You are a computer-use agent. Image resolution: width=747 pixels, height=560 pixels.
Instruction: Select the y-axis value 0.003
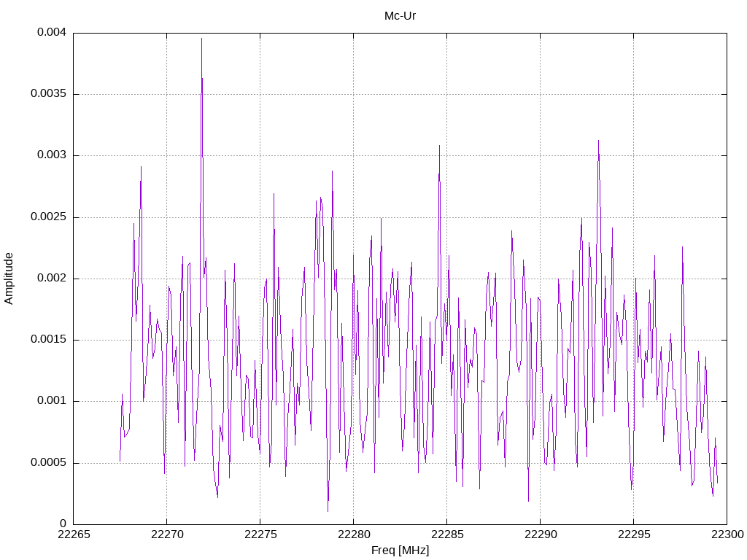52,155
